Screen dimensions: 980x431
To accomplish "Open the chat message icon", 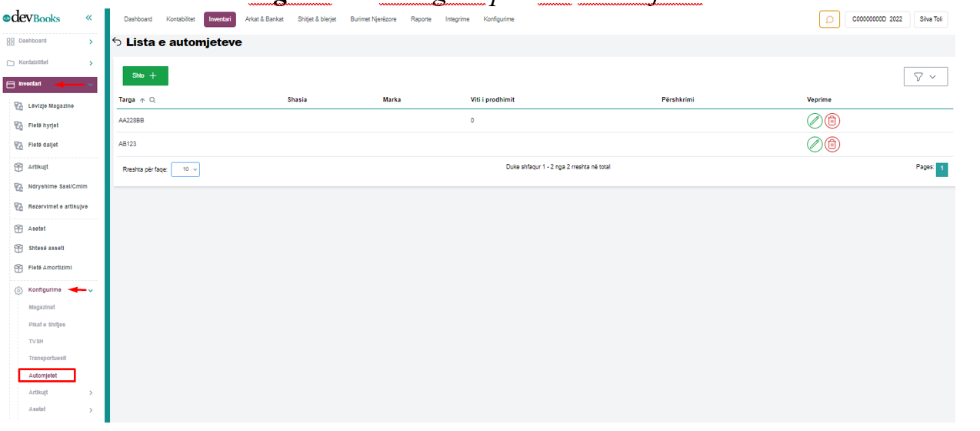I will pos(829,19).
